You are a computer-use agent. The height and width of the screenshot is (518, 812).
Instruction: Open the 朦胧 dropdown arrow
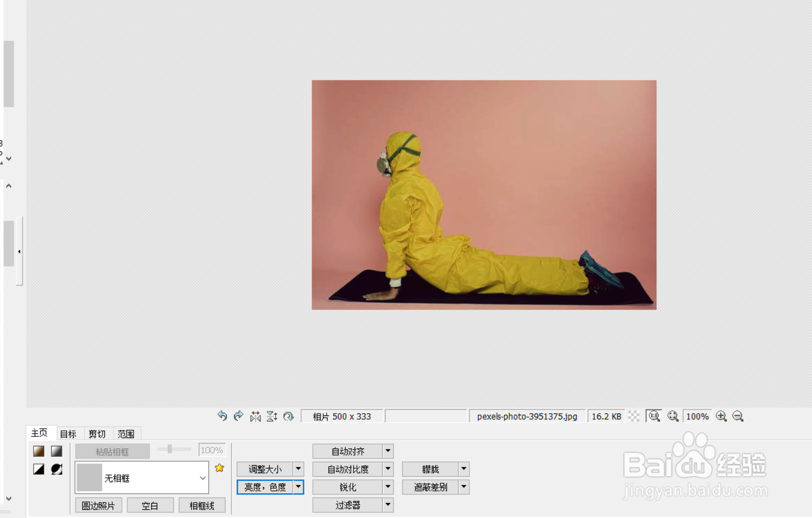click(464, 469)
